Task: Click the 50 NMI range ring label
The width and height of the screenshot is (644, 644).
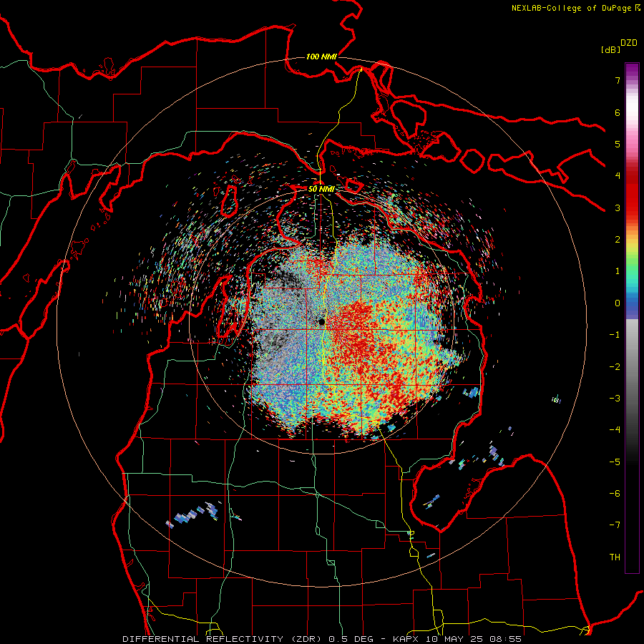Action: [x=321, y=189]
